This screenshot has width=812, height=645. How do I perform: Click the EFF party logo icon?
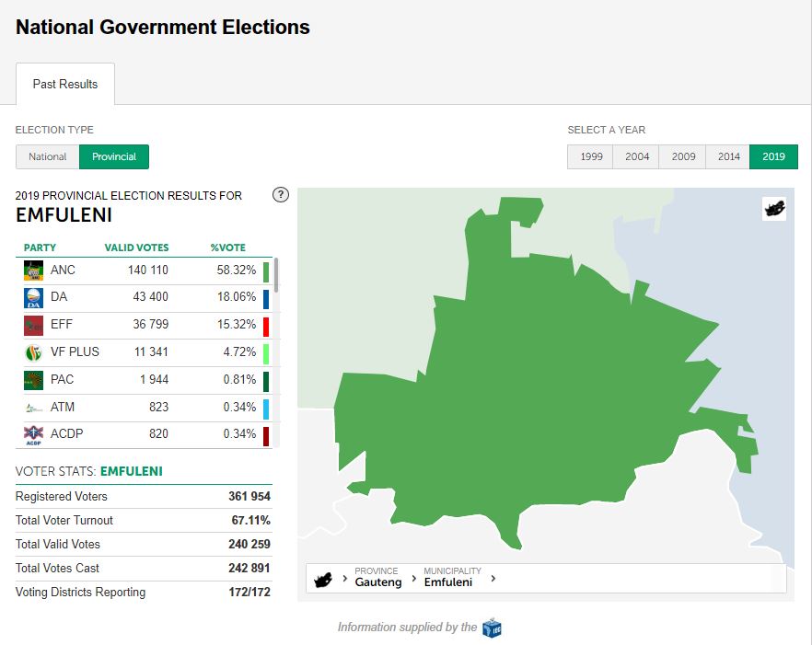coord(33,325)
